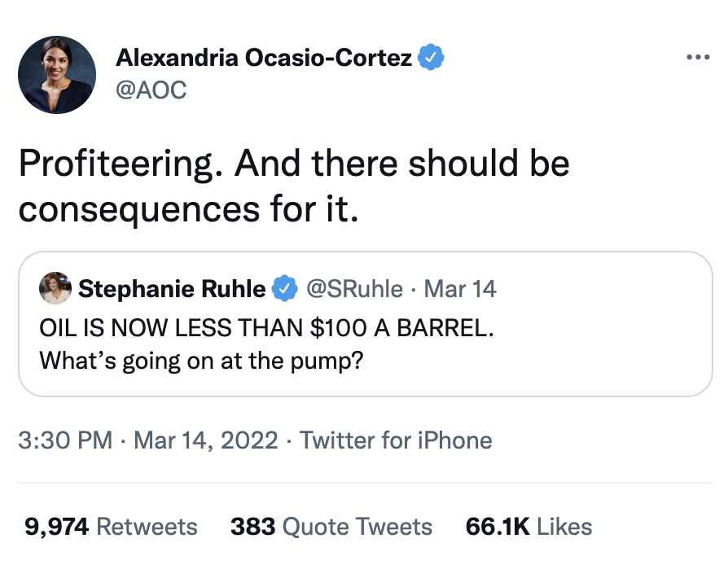Screen dimensions: 728x565
Task: View the 9,974 Retweets list
Action: pos(111,526)
